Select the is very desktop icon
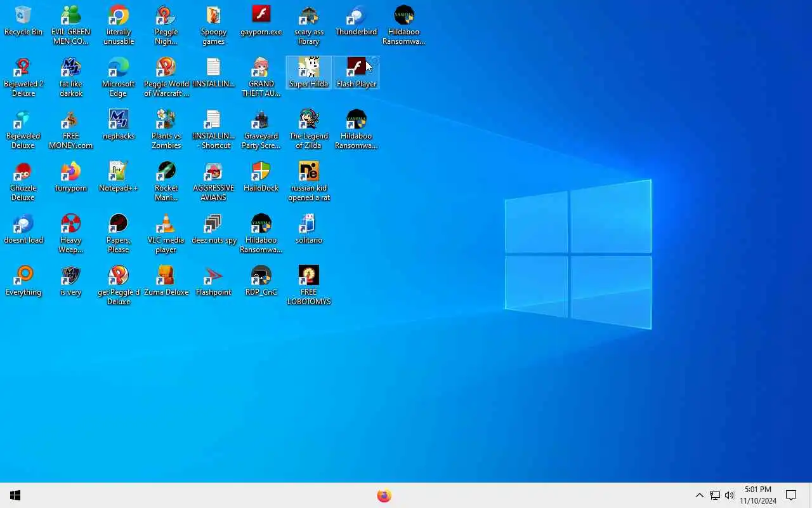Screen dimensions: 812x508 (x=71, y=281)
